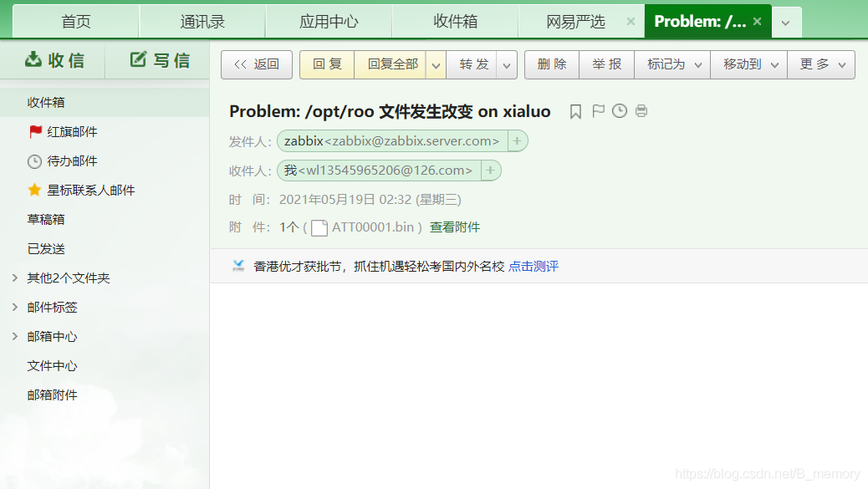868x489 pixels.
Task: Print the email via the printer icon
Action: (x=640, y=110)
